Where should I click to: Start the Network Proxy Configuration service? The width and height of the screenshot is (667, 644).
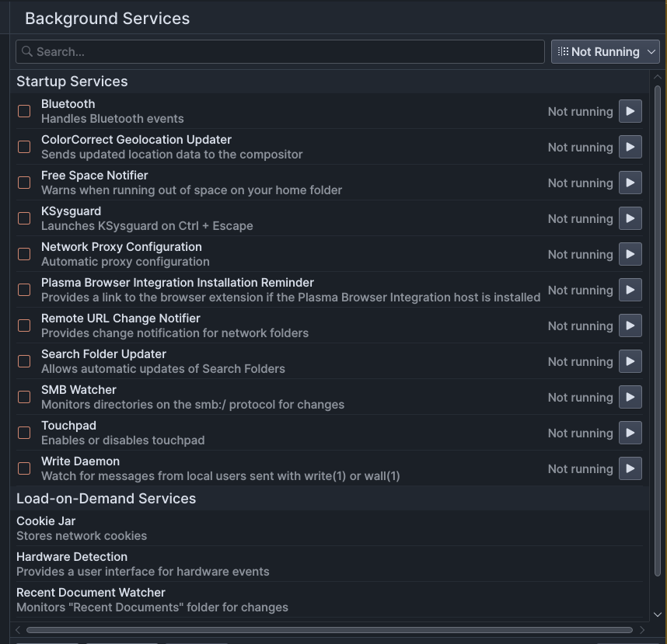click(x=630, y=254)
